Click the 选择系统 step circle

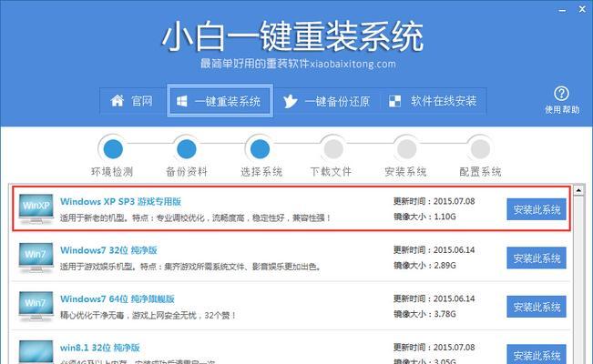coord(260,149)
